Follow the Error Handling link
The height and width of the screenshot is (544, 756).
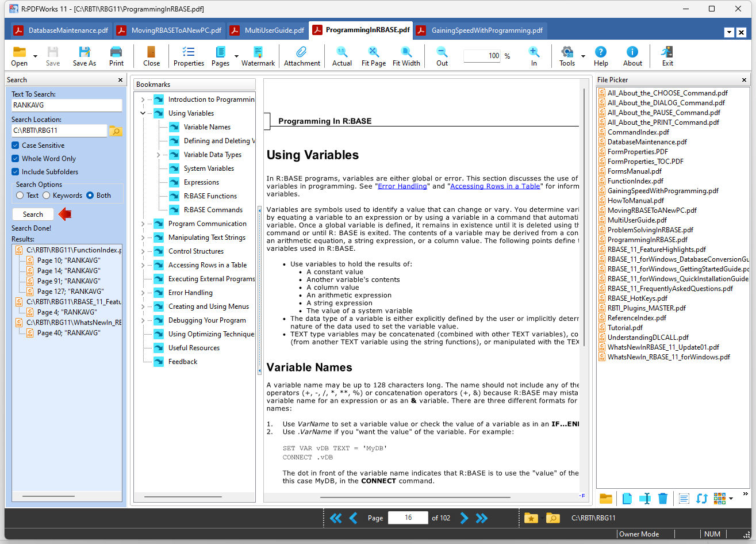(x=402, y=186)
